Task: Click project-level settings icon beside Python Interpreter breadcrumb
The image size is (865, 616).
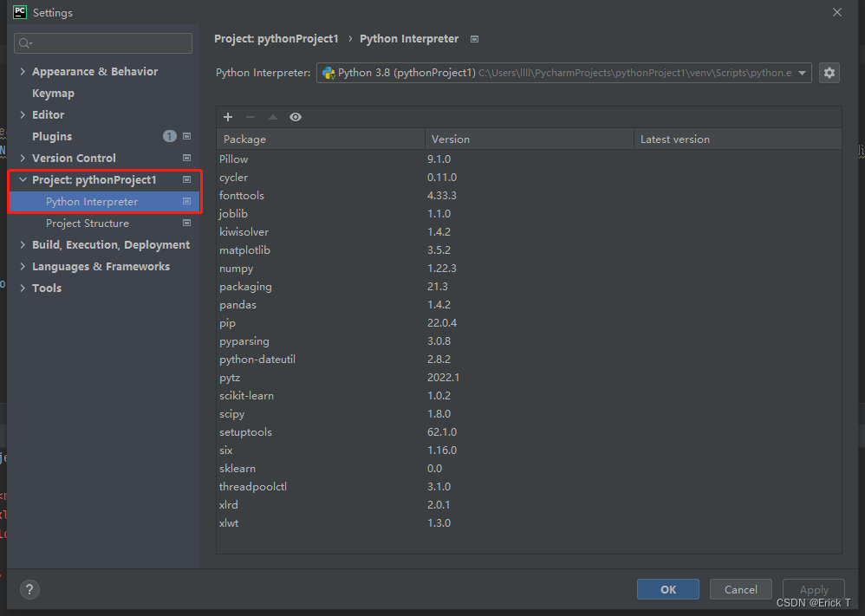Action: pos(475,39)
